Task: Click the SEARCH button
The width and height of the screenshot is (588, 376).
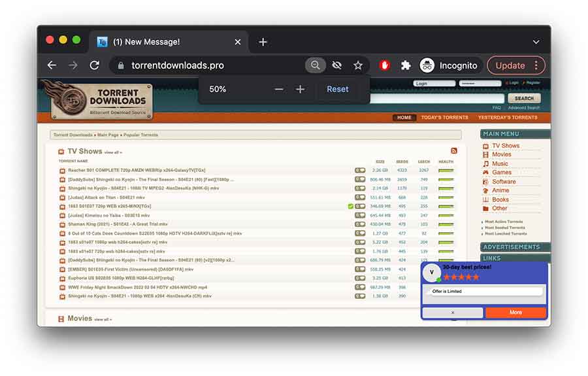Action: pos(524,98)
